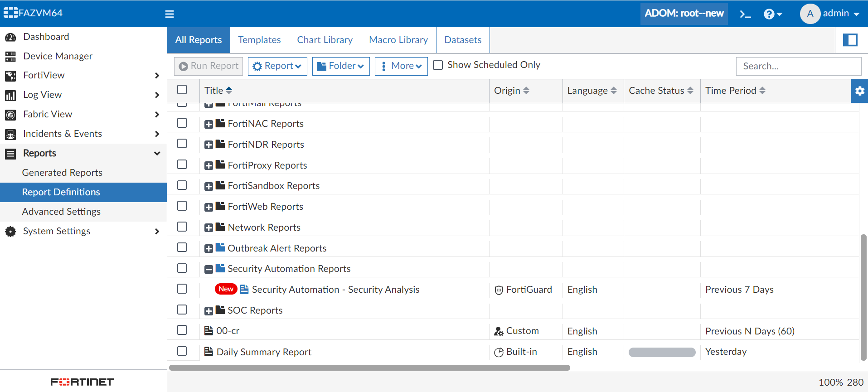Open the Folder dropdown menu
Screen dimensions: 868x392
341,66
